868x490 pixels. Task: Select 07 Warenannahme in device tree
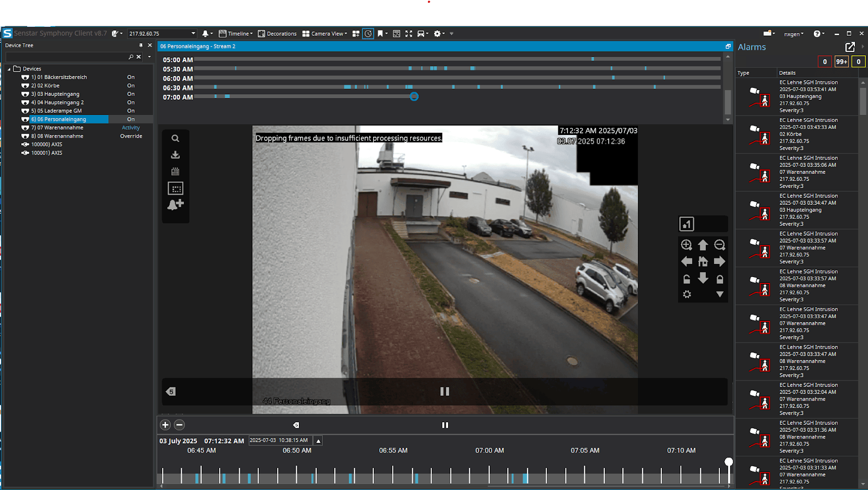coord(57,128)
